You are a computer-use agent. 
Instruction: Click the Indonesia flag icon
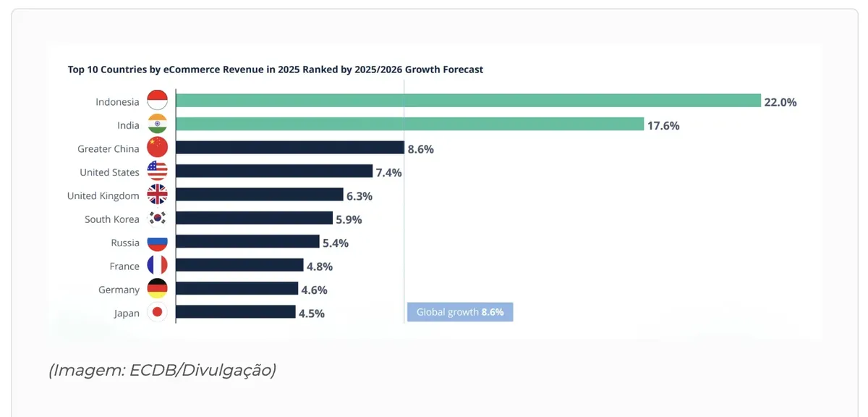157,101
